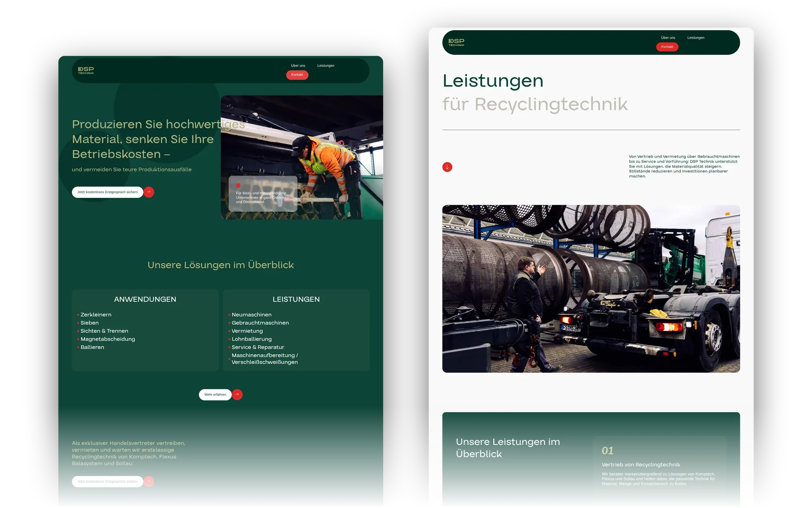Select 'Neumaschinen' in the Leistungen list
This screenshot has height=508, width=812.
[251, 315]
